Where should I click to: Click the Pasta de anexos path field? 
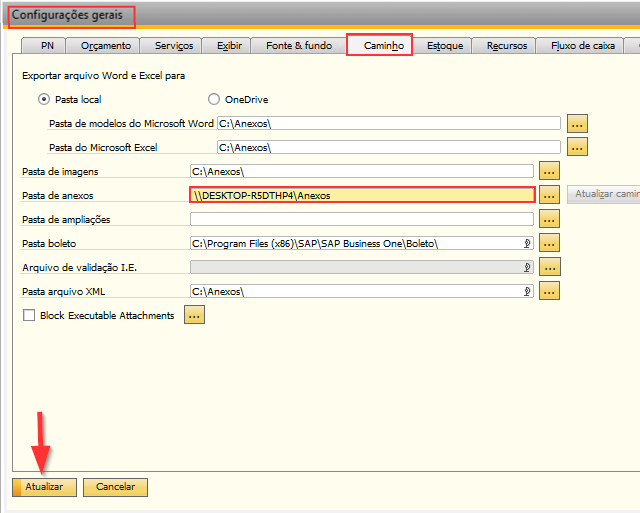coord(362,195)
